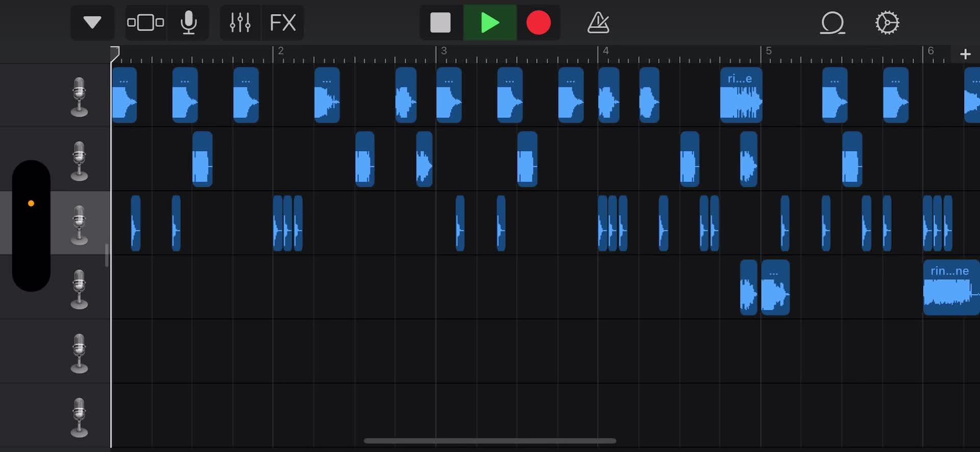Start playback with the green play button
980x452 pixels.
[x=490, y=22]
